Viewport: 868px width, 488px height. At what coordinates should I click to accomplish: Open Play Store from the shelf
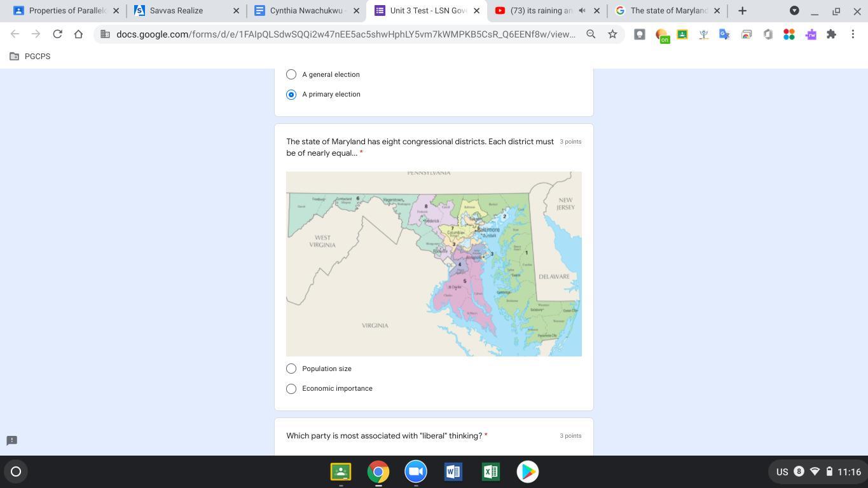[527, 471]
